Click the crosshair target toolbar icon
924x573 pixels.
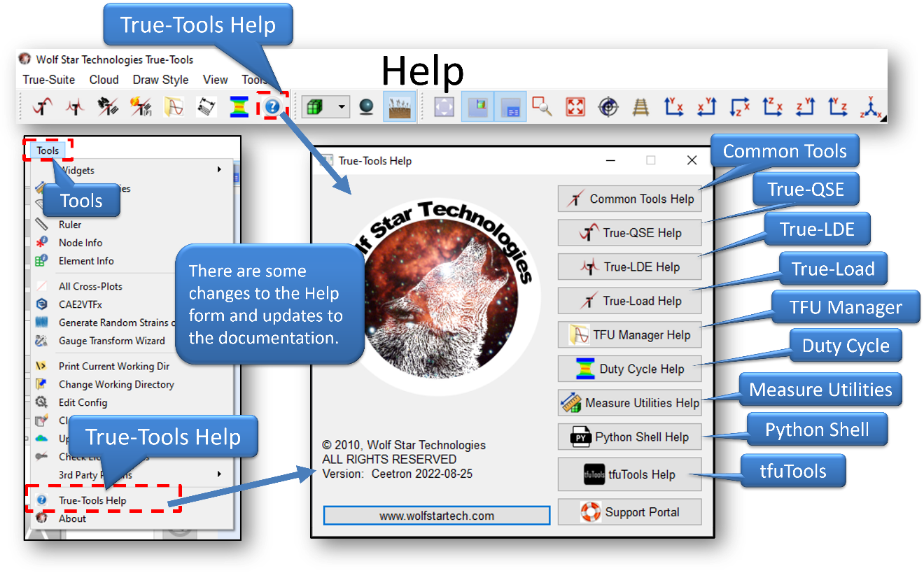pyautogui.click(x=608, y=107)
